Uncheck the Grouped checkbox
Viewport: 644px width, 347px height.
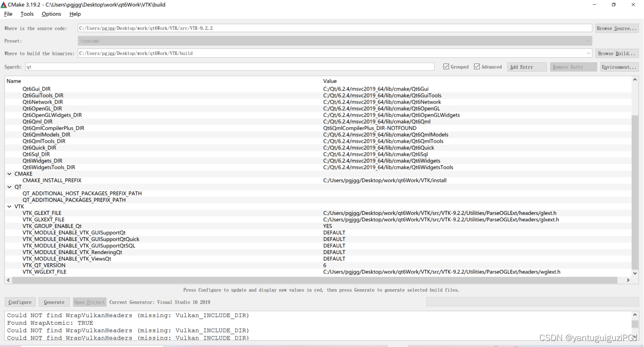(x=447, y=67)
